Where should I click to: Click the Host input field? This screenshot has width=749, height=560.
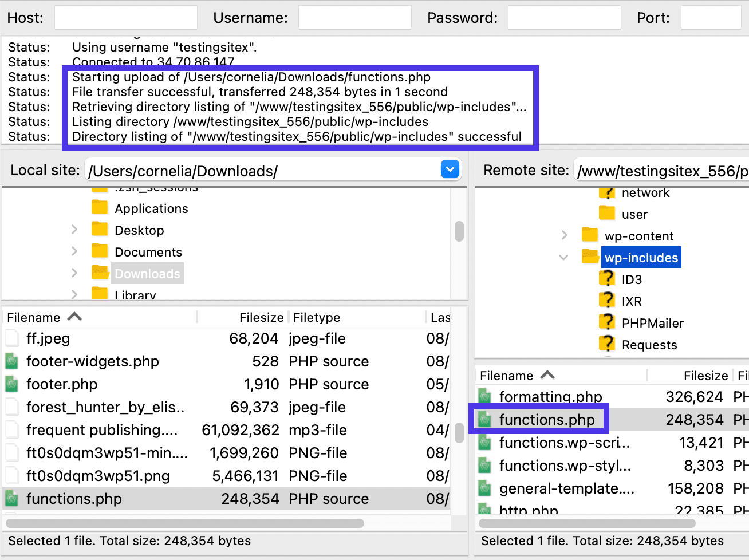point(126,18)
